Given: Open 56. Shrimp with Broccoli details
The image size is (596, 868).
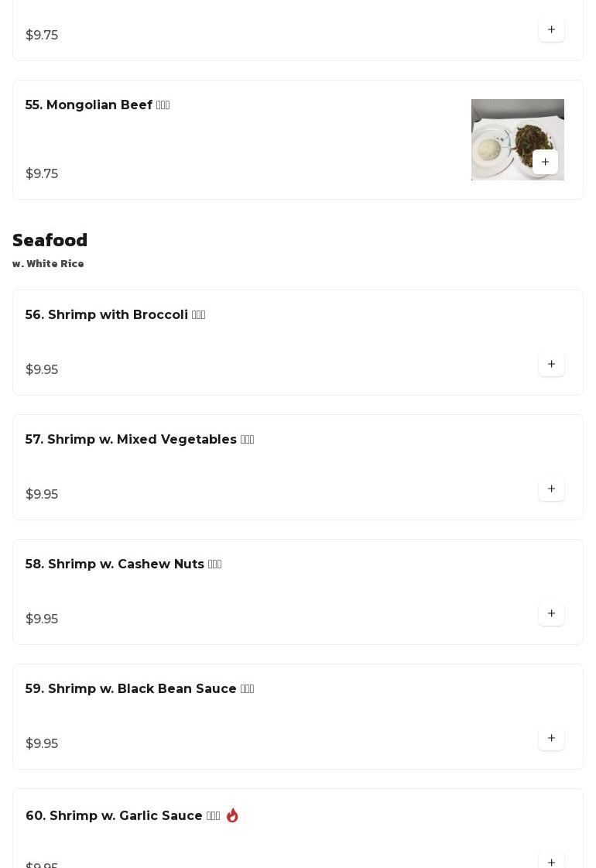Looking at the screenshot, I should click(x=115, y=314).
